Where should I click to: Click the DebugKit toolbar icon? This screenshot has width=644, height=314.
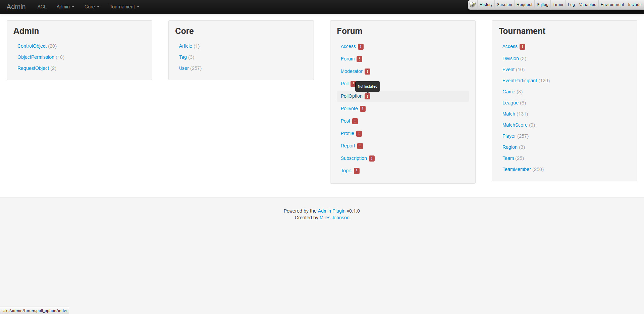(473, 5)
